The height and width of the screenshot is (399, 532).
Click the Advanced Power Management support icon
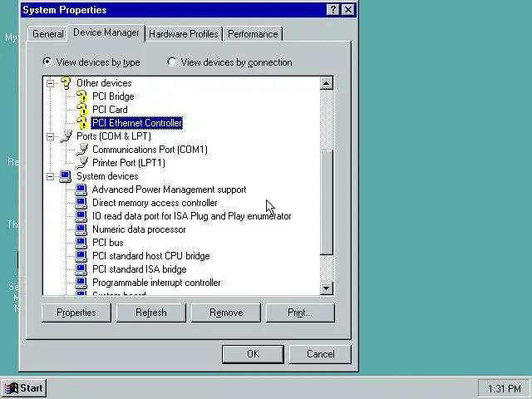(x=81, y=190)
